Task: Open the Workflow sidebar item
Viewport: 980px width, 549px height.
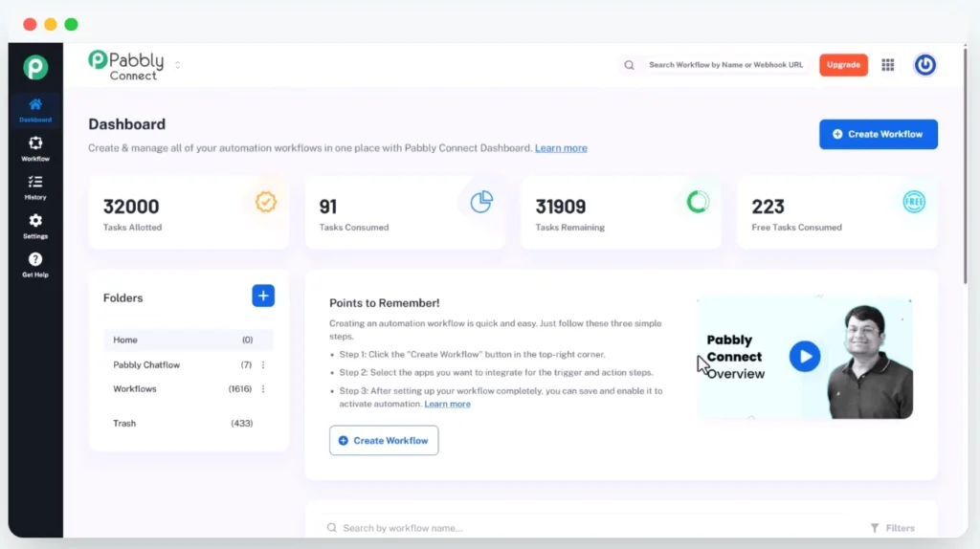Action: click(x=35, y=148)
